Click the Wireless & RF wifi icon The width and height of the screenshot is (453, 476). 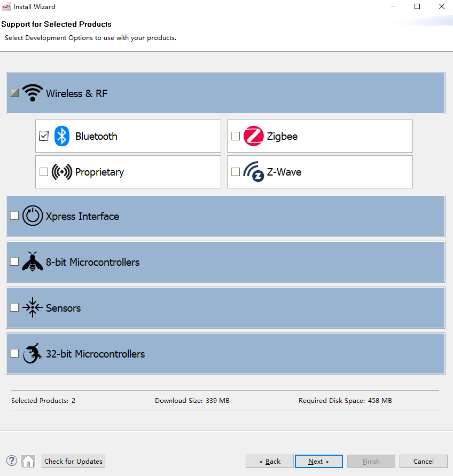[33, 93]
